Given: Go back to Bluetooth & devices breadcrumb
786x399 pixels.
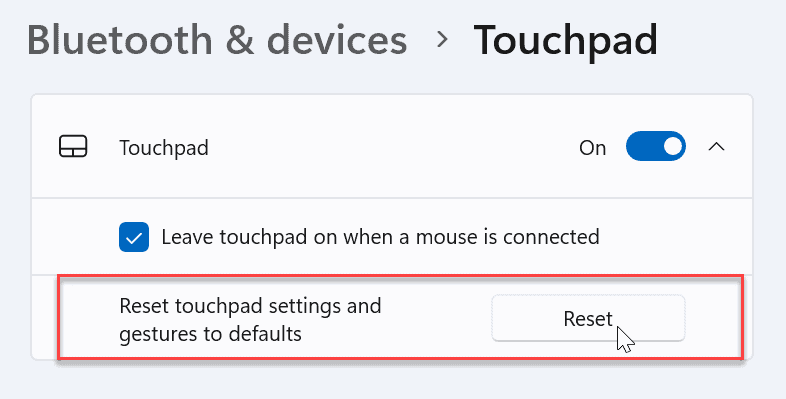Looking at the screenshot, I should click(x=217, y=39).
